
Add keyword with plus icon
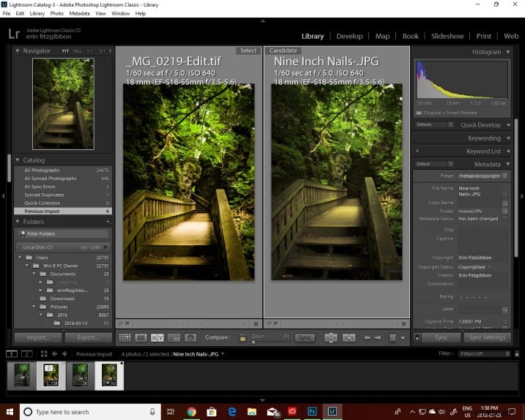coord(417,151)
